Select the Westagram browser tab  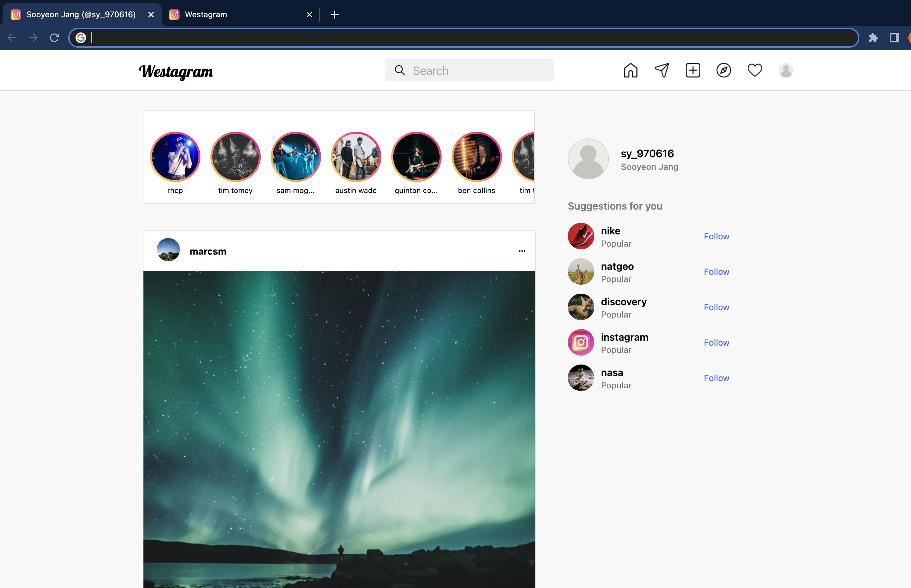pos(241,15)
